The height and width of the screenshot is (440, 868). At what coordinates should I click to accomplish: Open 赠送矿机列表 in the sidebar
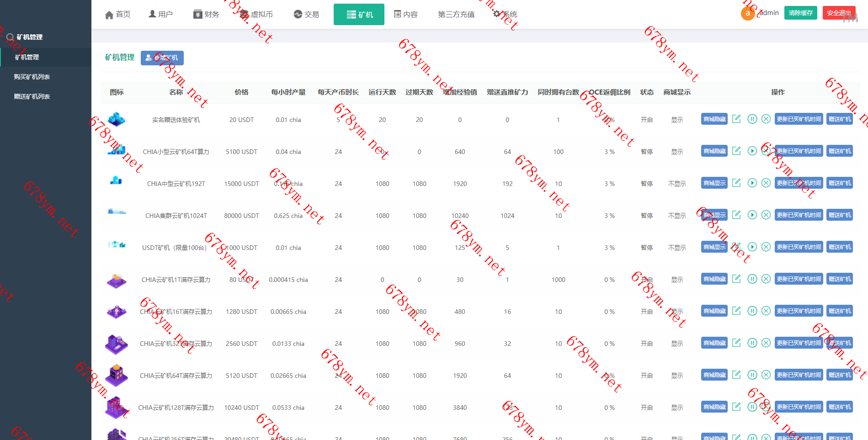(32, 96)
